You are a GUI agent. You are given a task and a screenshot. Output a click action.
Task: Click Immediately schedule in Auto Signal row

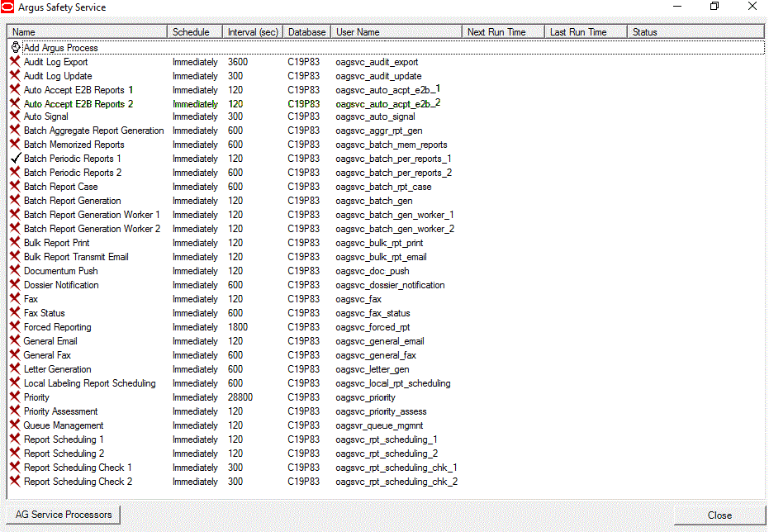point(195,116)
